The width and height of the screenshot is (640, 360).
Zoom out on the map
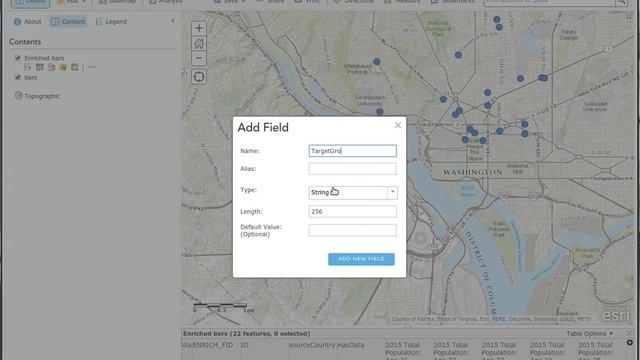[x=199, y=58]
